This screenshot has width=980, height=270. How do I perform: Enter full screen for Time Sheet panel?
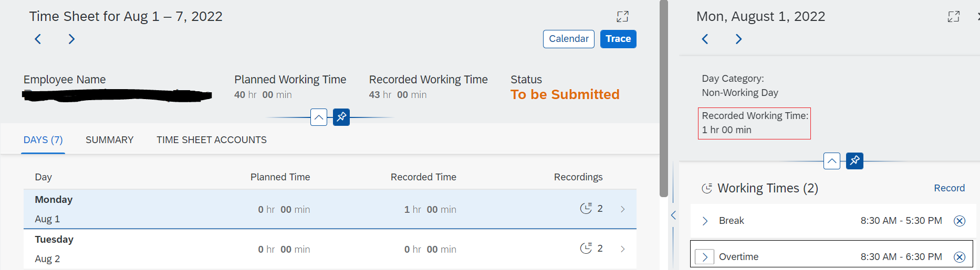coord(622,17)
